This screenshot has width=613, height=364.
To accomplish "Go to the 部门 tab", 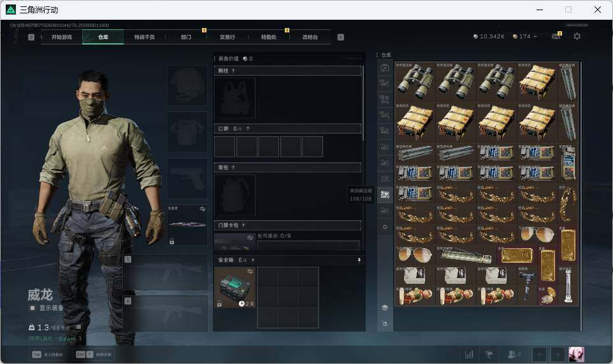I will [186, 37].
